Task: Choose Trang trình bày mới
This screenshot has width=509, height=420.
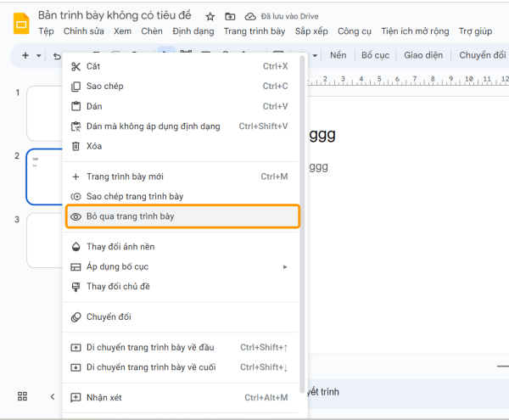Action: tap(180, 176)
